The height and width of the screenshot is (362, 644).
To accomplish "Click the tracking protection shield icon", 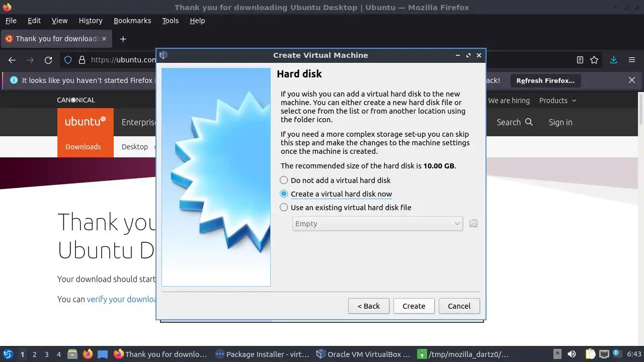I will (x=68, y=60).
